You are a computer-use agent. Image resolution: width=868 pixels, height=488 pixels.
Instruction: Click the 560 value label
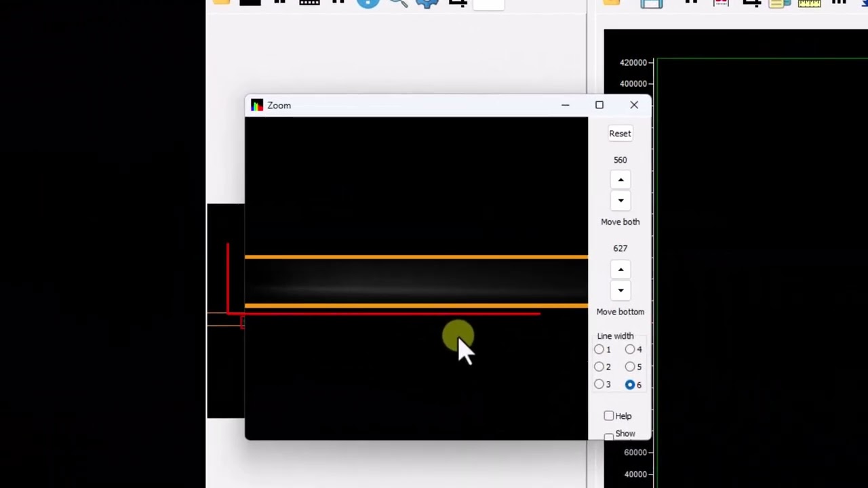coord(620,160)
